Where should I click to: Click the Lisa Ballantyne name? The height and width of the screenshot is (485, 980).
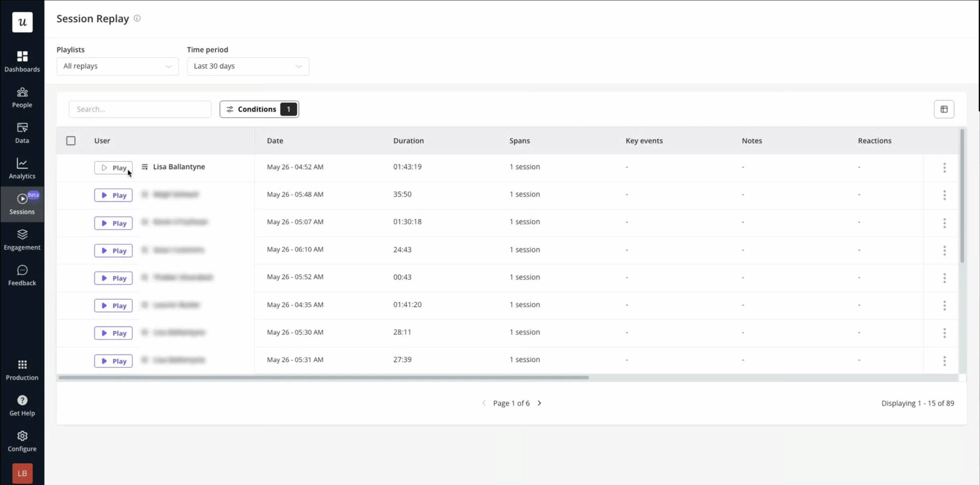179,167
